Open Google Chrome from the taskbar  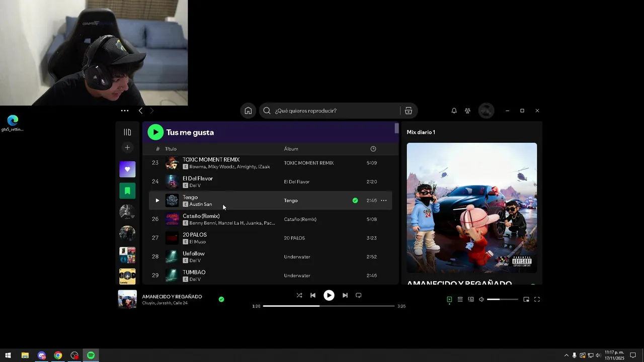pos(58,355)
